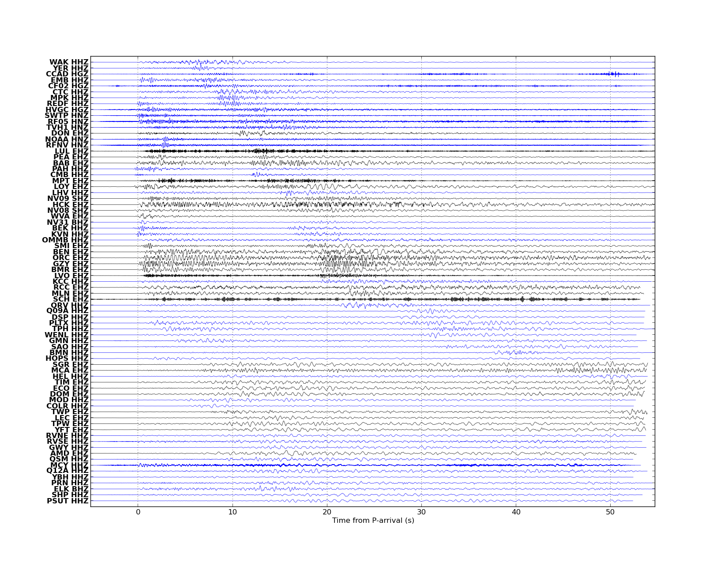The height and width of the screenshot is (563, 728).
Task: Select the 40 second tick label
Action: point(515,512)
